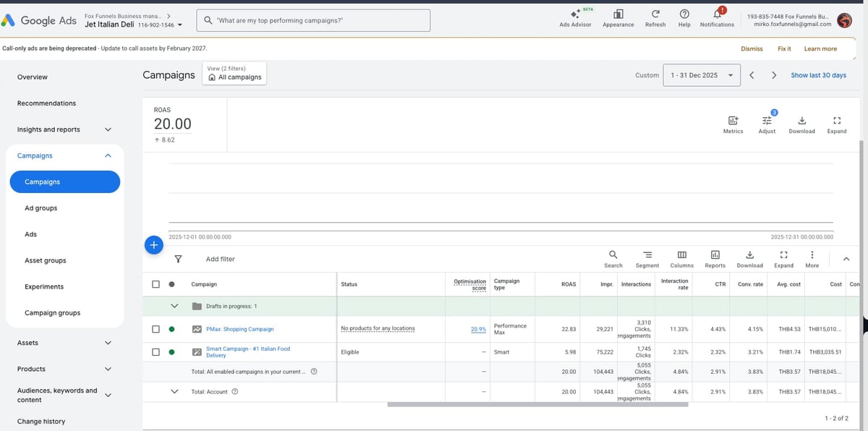Open the Ads Advisor beta icon
This screenshot has height=431, width=868.
click(575, 14)
